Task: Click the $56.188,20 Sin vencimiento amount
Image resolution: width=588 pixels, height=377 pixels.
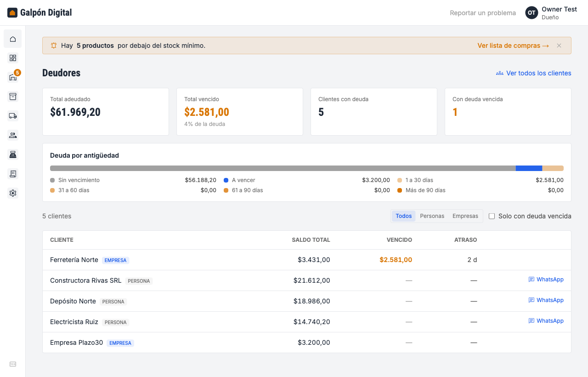Action: 201,180
